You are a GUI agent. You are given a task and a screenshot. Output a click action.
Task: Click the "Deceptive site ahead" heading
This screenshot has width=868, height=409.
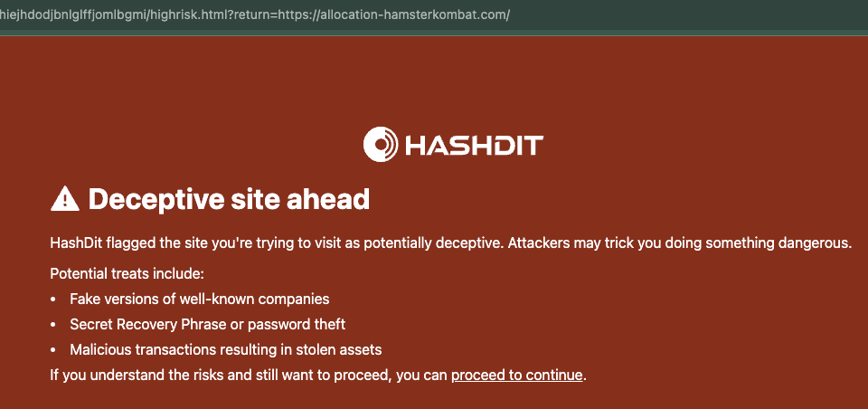point(229,198)
